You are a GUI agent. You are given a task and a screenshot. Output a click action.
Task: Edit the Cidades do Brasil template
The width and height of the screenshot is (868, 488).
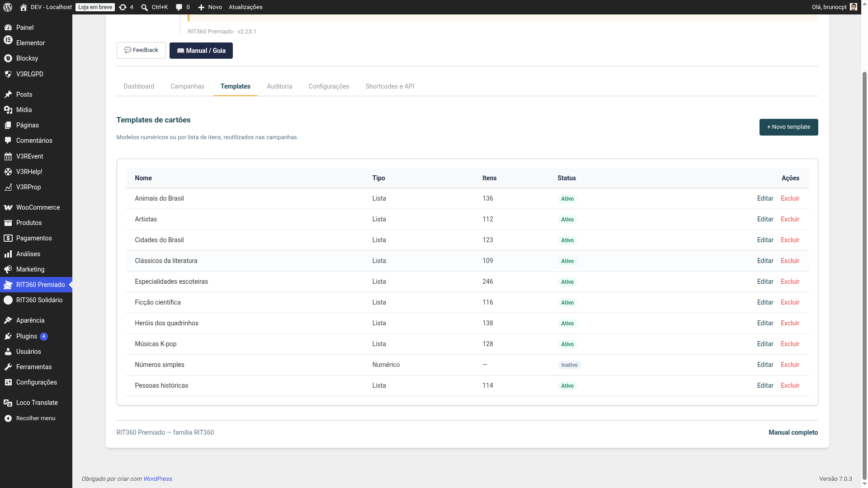tap(765, 240)
